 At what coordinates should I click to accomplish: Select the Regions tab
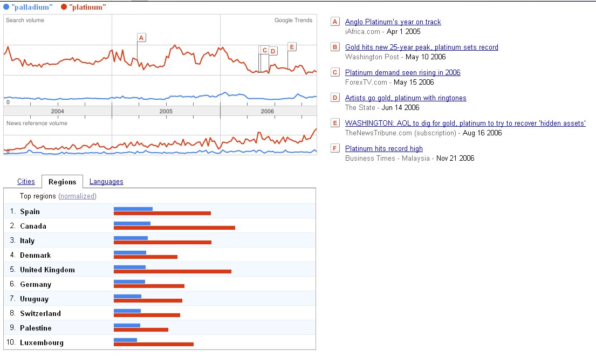(x=62, y=182)
